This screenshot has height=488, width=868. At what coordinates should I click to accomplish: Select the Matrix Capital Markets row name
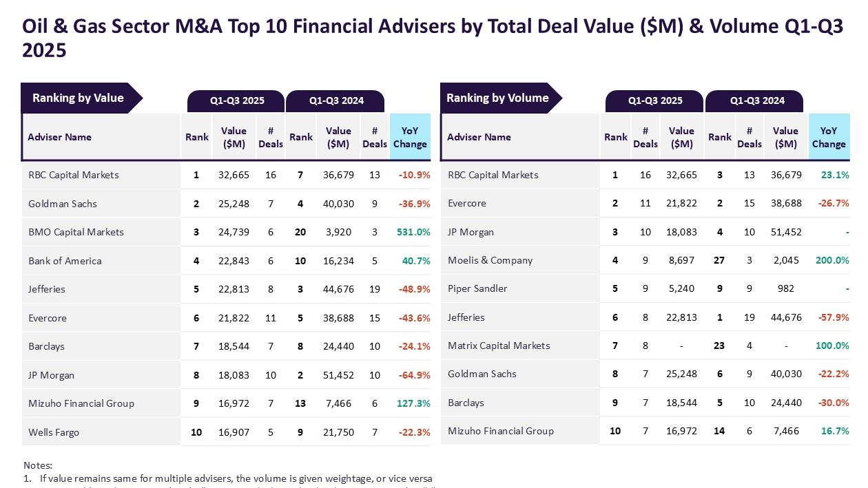[499, 346]
